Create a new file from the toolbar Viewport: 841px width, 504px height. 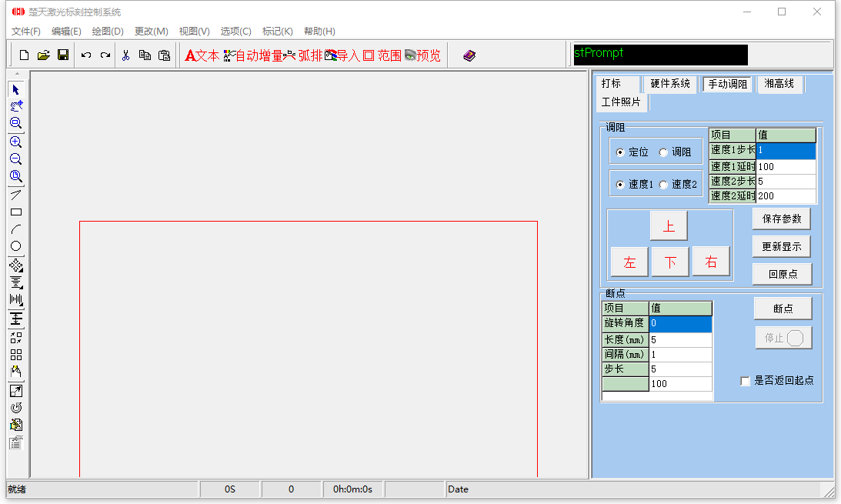(x=24, y=55)
